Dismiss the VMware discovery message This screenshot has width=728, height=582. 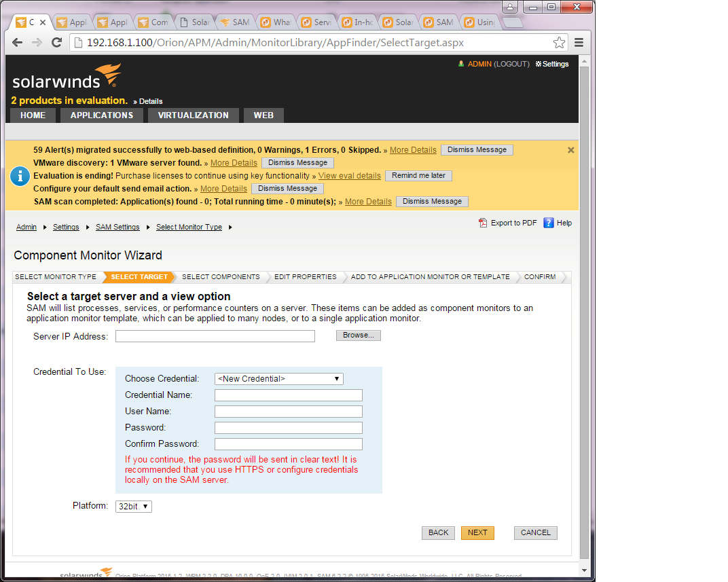click(297, 163)
